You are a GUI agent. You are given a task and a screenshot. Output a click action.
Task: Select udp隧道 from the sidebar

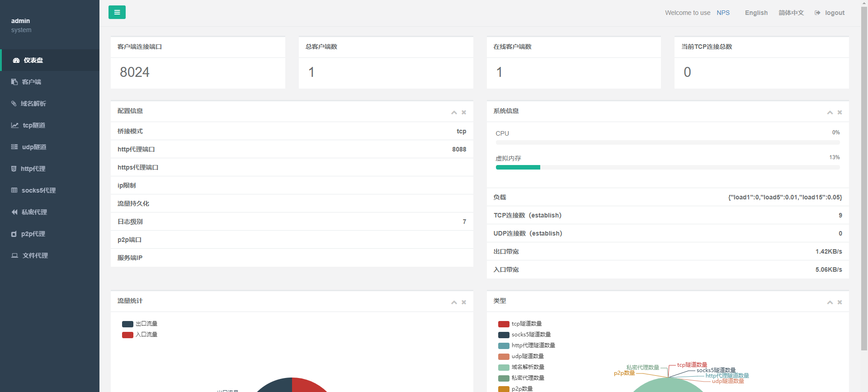[50, 147]
